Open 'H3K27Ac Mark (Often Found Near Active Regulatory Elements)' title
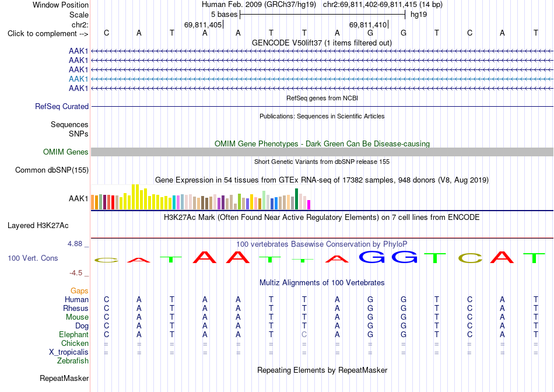 [x=321, y=217]
